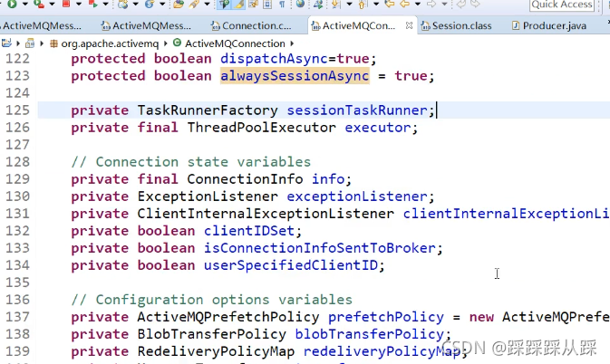Open the Next Annotation dropdown arrow
The width and height of the screenshot is (610, 364).
click(x=349, y=5)
